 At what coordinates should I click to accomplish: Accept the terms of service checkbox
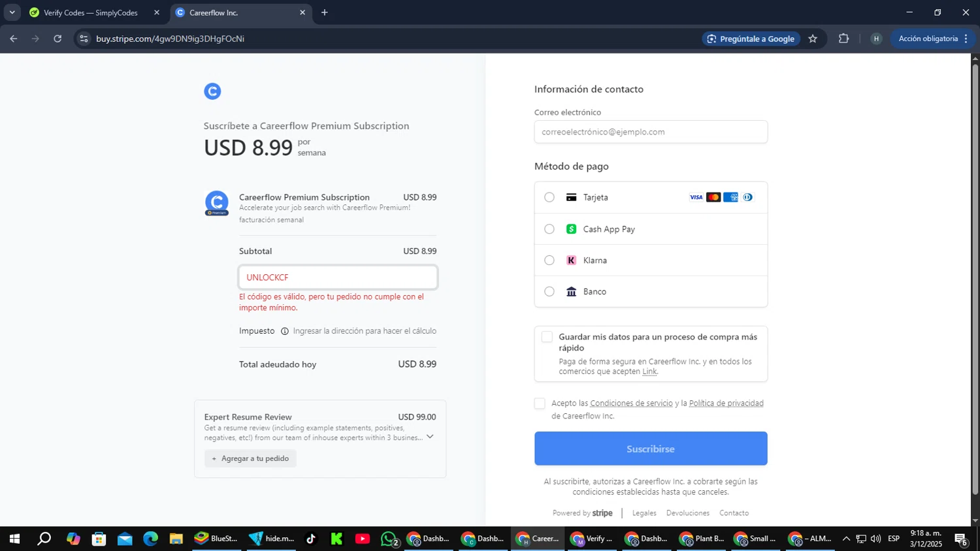point(540,403)
